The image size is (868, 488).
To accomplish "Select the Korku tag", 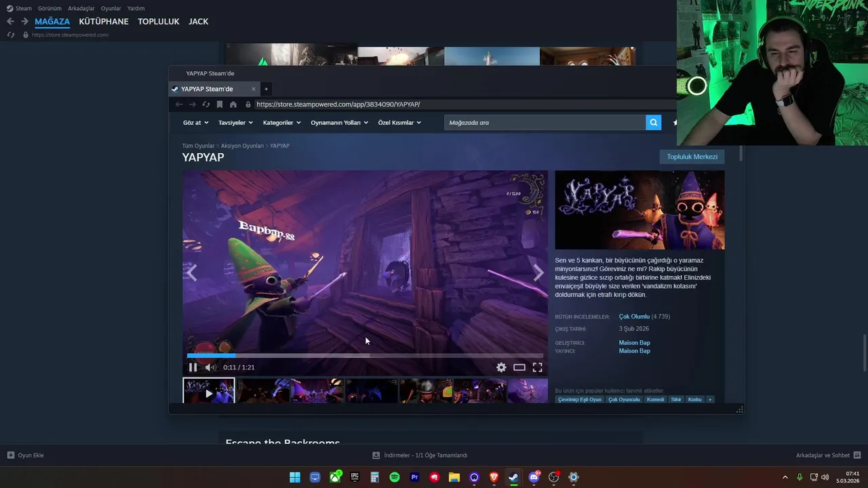I will coord(695,399).
